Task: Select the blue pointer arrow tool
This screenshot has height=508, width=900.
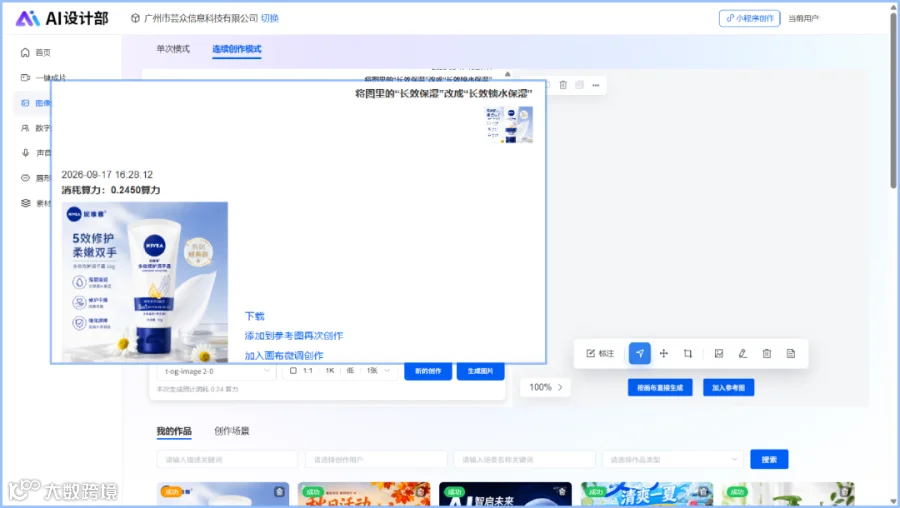Action: tap(639, 354)
